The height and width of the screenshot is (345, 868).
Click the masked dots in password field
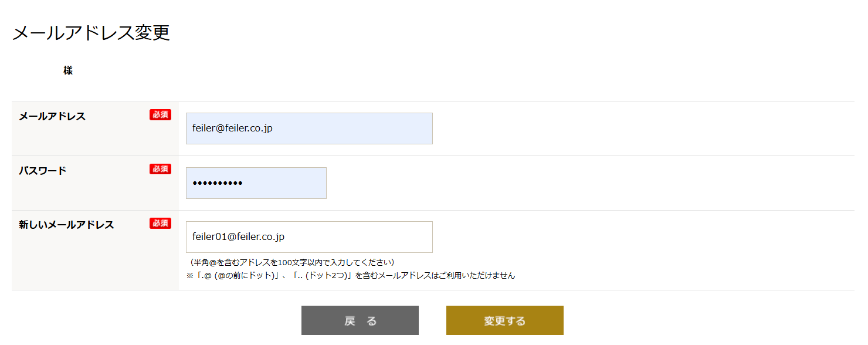217,184
